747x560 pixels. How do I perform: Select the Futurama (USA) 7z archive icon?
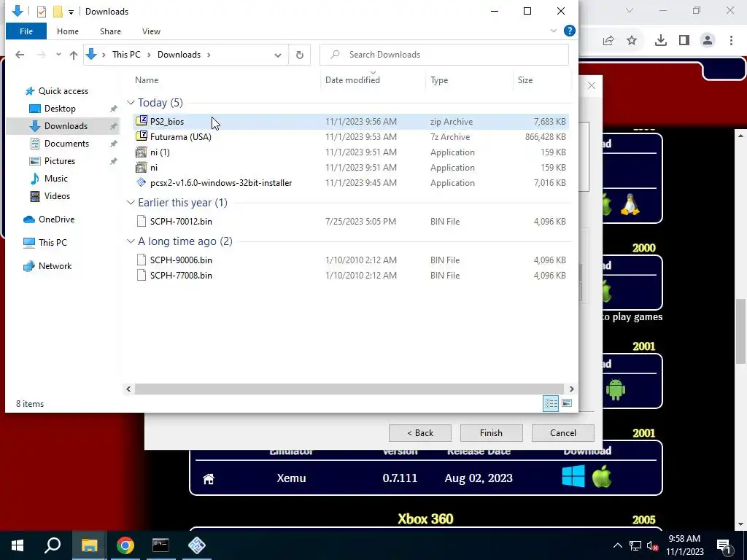point(141,136)
